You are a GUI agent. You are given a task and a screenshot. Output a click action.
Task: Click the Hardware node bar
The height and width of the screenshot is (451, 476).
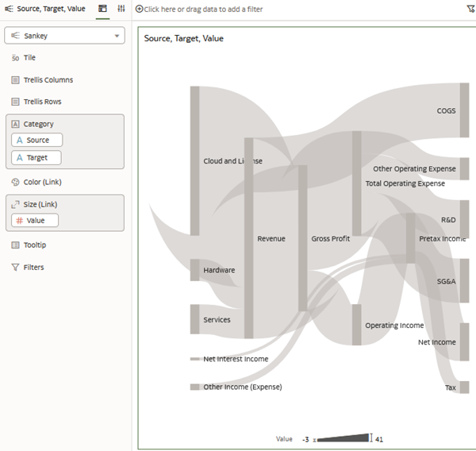(x=194, y=270)
